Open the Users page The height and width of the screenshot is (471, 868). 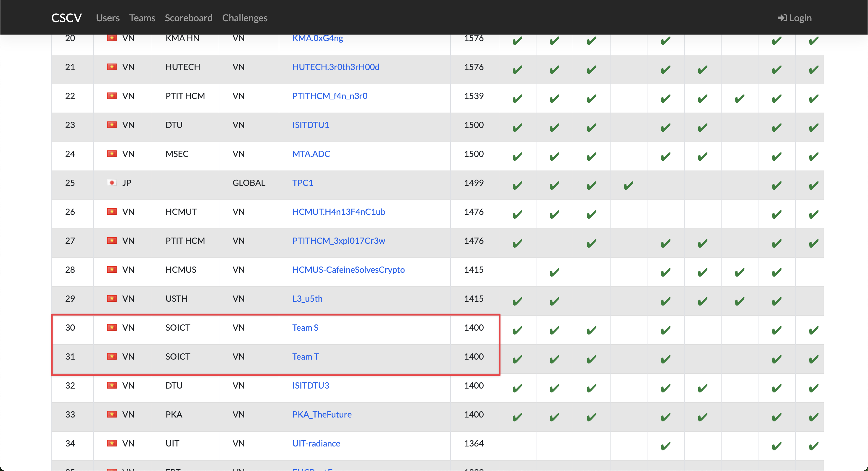point(107,17)
